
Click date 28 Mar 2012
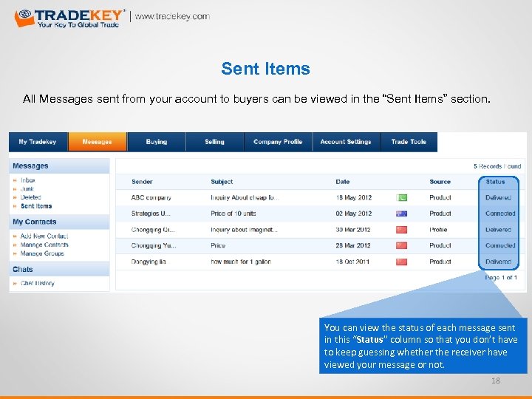tap(353, 245)
